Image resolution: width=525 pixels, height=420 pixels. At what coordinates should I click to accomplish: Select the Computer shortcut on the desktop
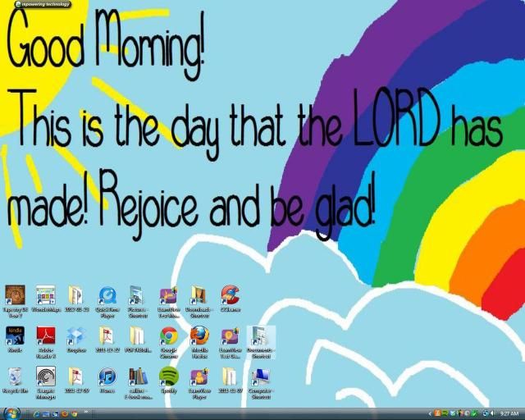[261, 377]
